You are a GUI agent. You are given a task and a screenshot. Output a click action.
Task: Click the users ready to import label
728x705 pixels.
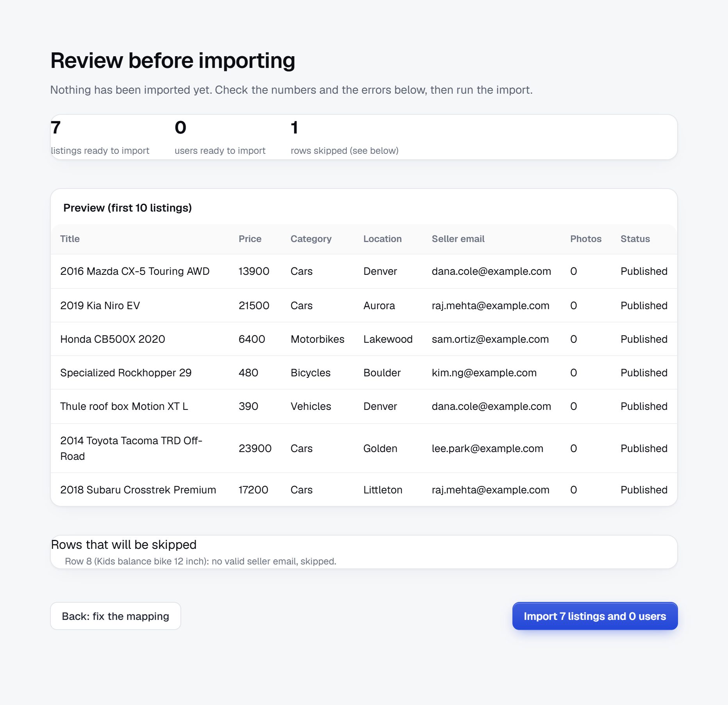[x=220, y=151]
